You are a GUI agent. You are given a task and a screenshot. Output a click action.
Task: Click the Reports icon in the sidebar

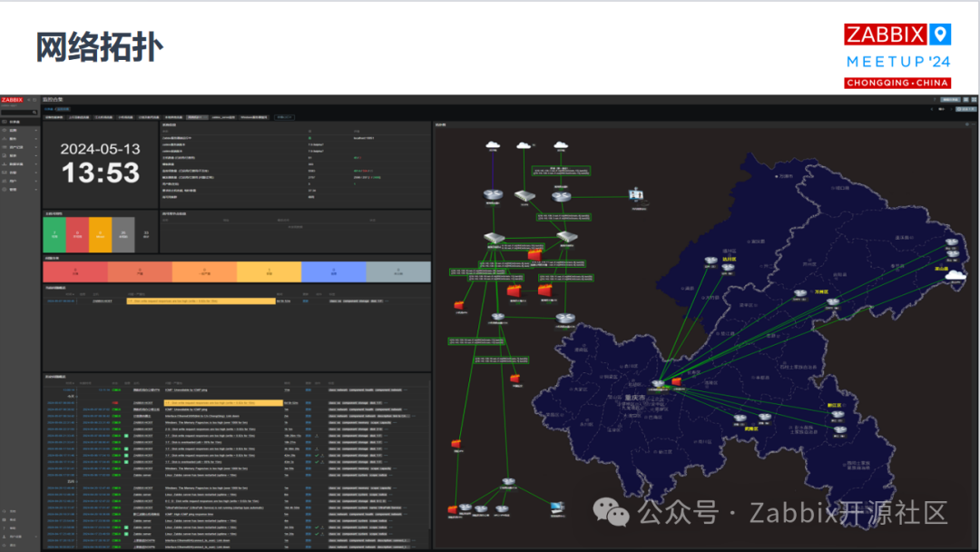[x=5, y=155]
